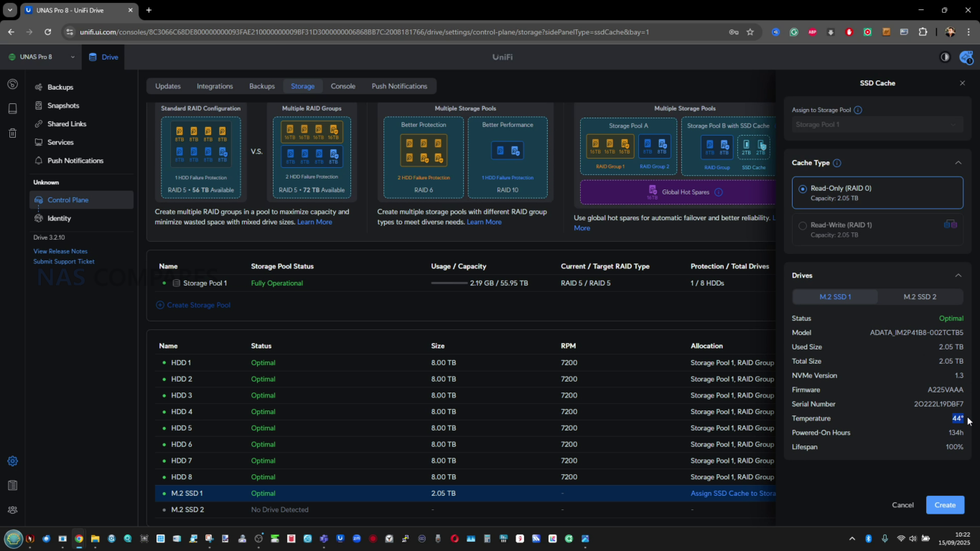Click the browser address bar URL

click(365, 32)
